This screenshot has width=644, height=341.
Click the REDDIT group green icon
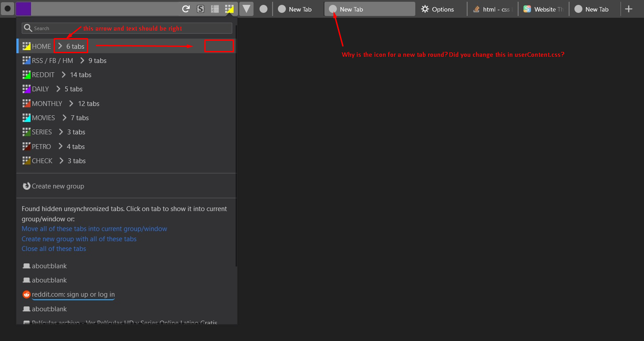click(x=27, y=74)
